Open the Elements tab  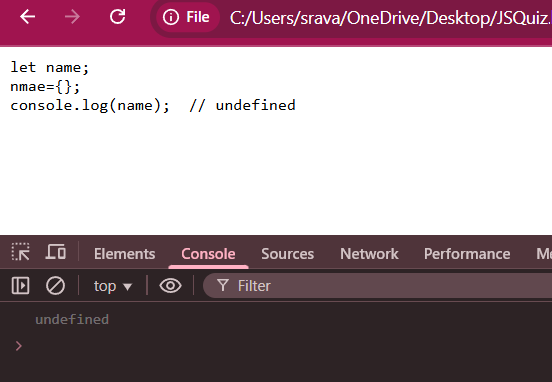click(x=124, y=254)
